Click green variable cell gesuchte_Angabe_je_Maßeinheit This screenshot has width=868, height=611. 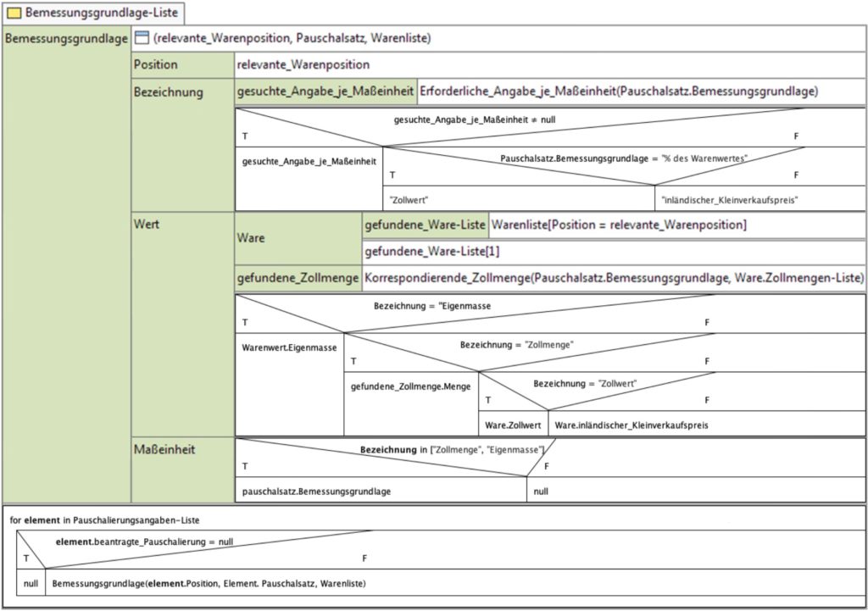[325, 92]
